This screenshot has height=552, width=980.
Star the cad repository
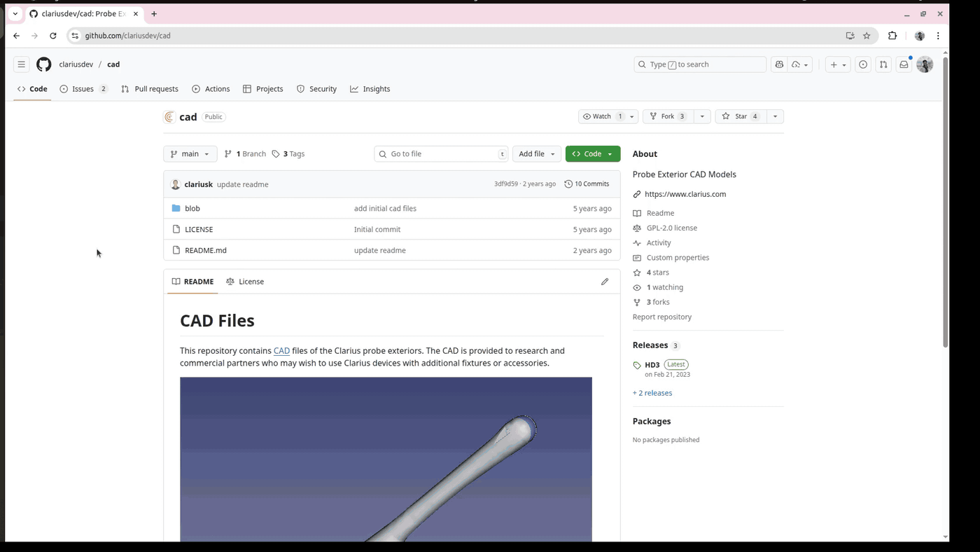[x=741, y=116]
